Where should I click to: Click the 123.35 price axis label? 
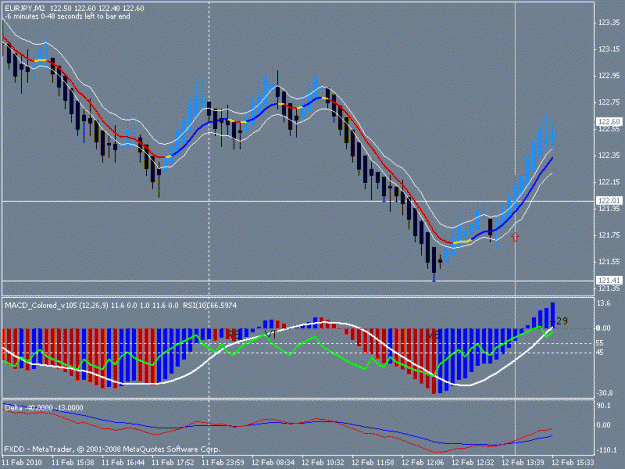(x=609, y=23)
